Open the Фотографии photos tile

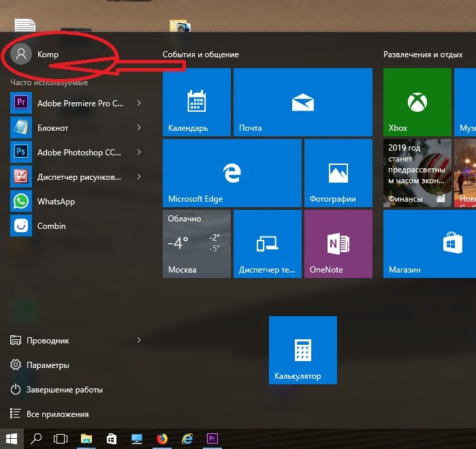tap(338, 173)
